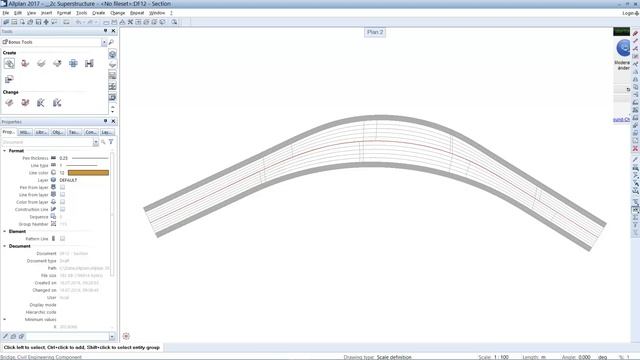Open the Window menu

(x=157, y=13)
